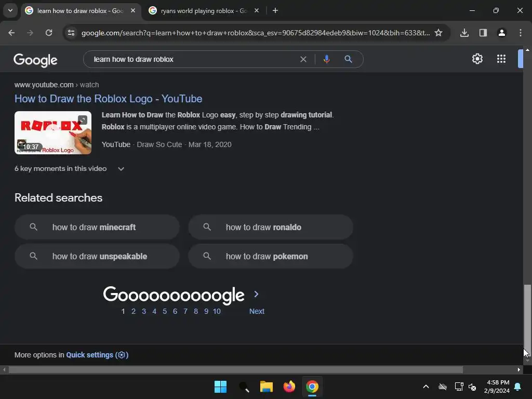The height and width of the screenshot is (399, 532).
Task: Go forward to the next page
Action: click(x=30, y=33)
